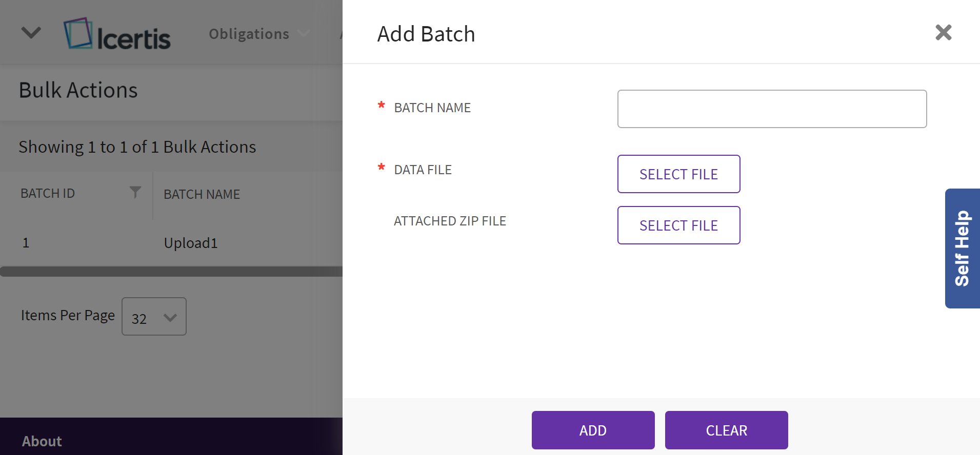The image size is (980, 455).
Task: Click the Bulk Actions page heading
Action: point(78,90)
